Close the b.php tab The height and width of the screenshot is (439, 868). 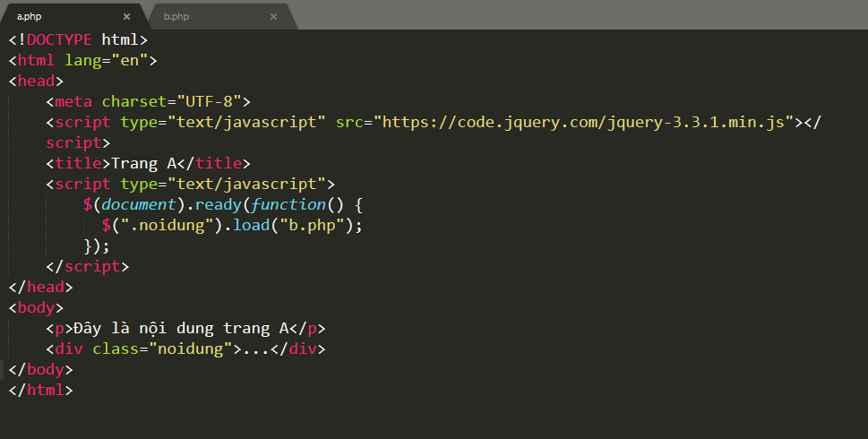[x=273, y=17]
